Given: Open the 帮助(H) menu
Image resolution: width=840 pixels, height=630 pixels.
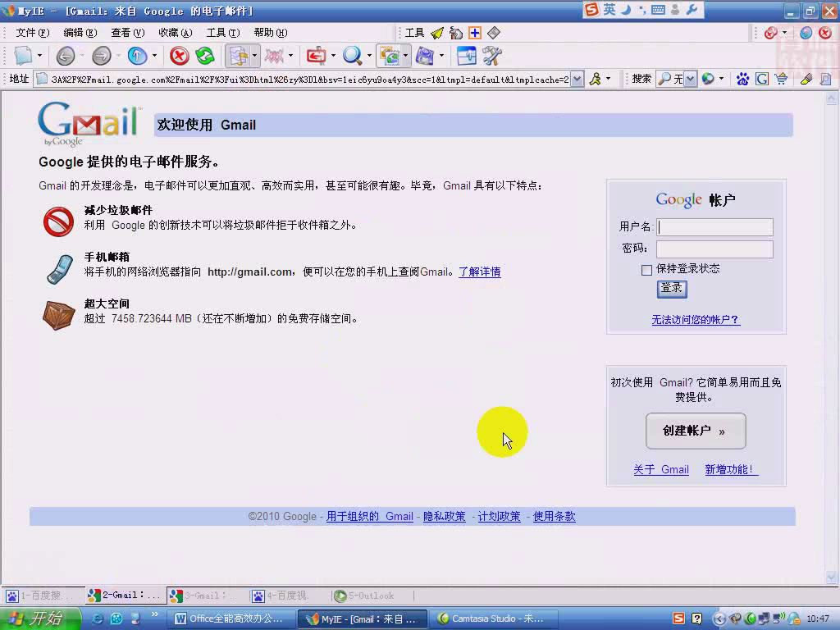Looking at the screenshot, I should coord(271,33).
